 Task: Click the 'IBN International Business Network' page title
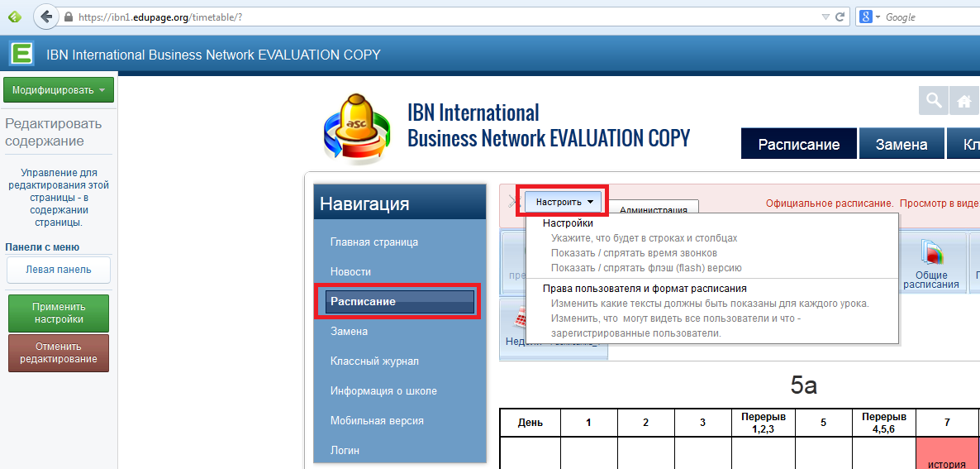(x=548, y=125)
